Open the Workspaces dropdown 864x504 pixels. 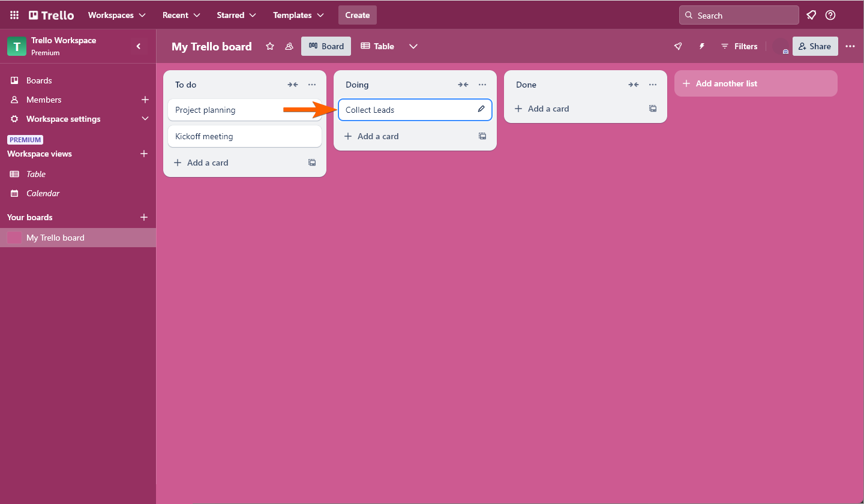pyautogui.click(x=117, y=15)
